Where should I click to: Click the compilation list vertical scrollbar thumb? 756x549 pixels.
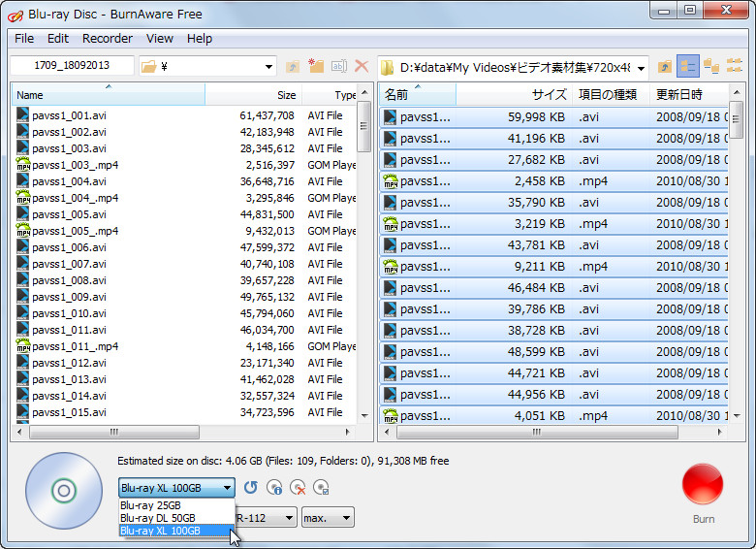364,126
